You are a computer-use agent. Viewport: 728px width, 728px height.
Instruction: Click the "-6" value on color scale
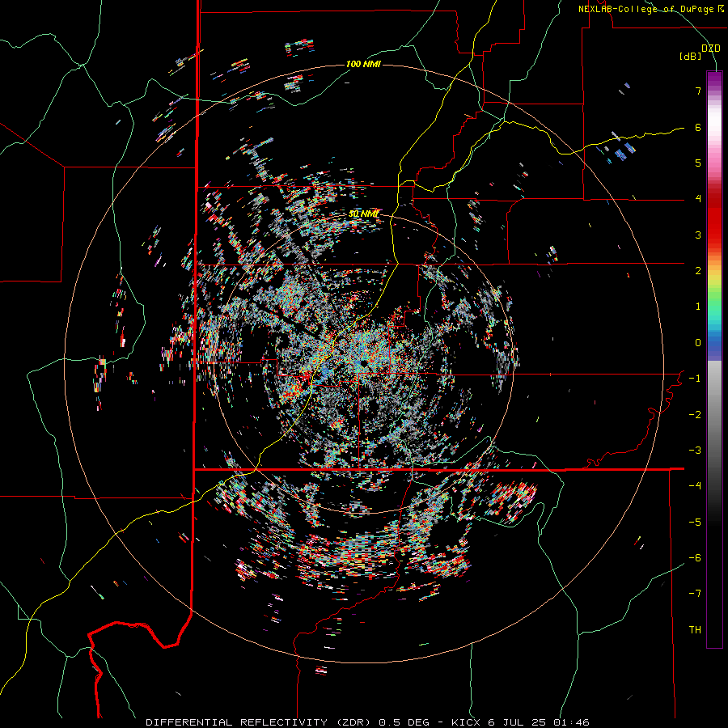(x=695, y=557)
